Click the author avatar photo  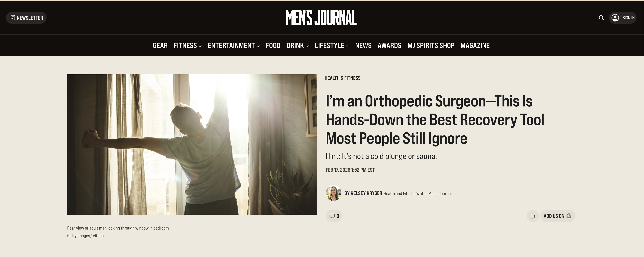pyautogui.click(x=334, y=193)
